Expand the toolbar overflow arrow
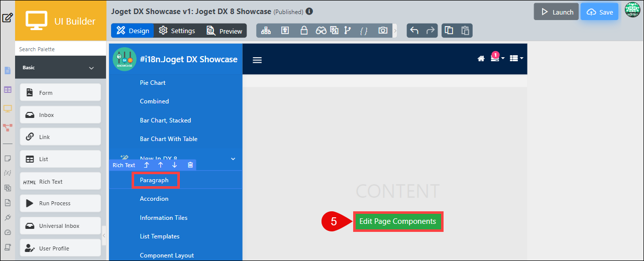The width and height of the screenshot is (644, 261). [x=395, y=31]
